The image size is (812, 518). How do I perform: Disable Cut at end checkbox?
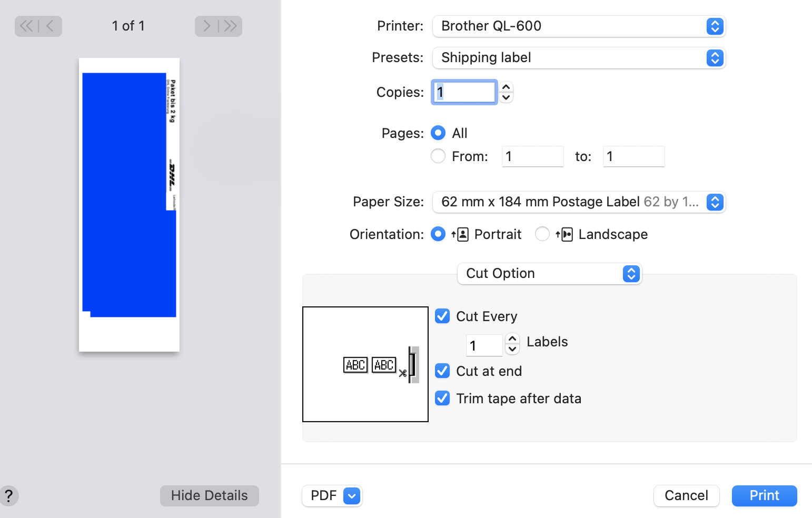click(x=442, y=371)
